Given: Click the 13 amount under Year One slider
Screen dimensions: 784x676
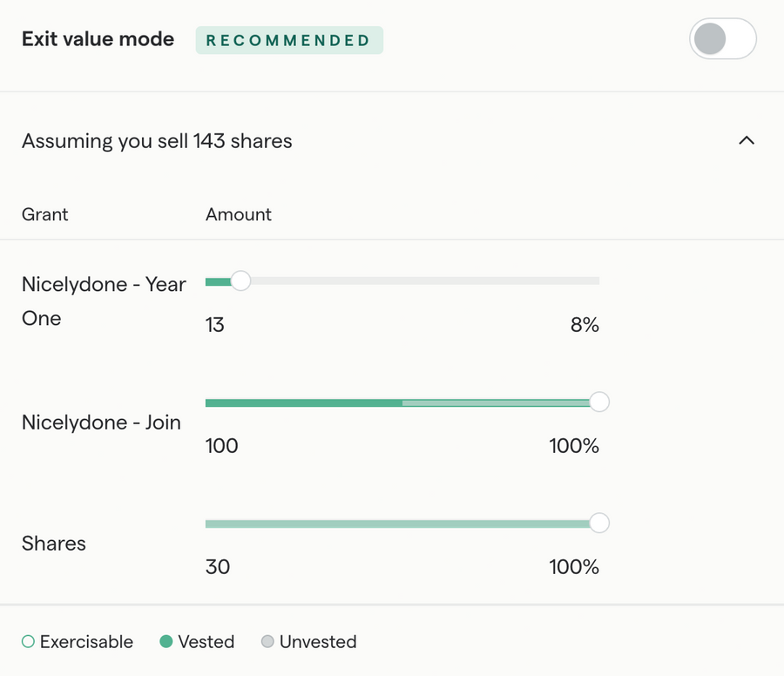Looking at the screenshot, I should (x=215, y=325).
